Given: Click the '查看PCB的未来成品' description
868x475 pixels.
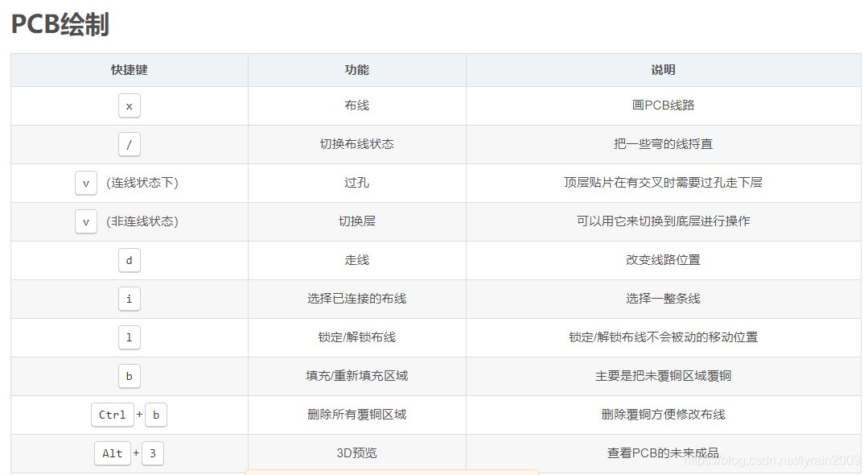Looking at the screenshot, I should [663, 452].
